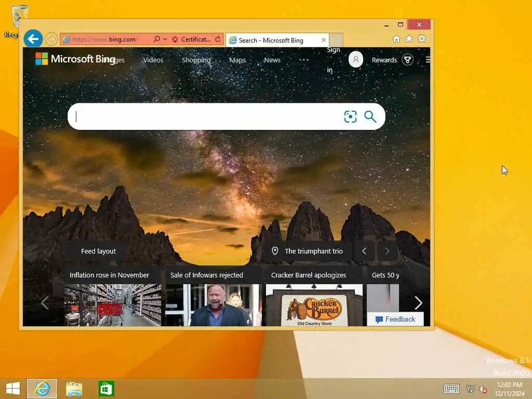Screen dimensions: 532x399
Task: Open the Gets 50 y headline
Action: 385,275
